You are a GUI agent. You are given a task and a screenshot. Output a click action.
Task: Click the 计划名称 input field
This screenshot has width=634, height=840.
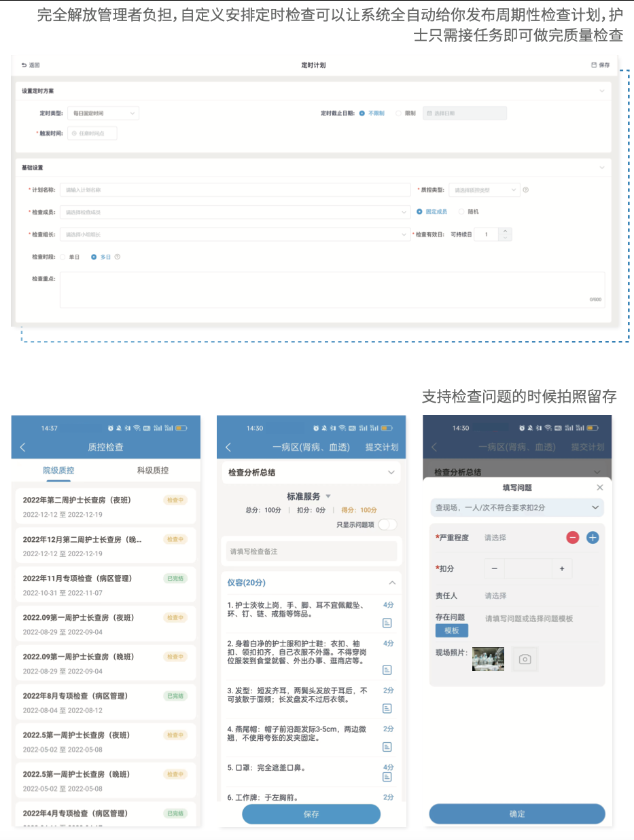click(235, 190)
